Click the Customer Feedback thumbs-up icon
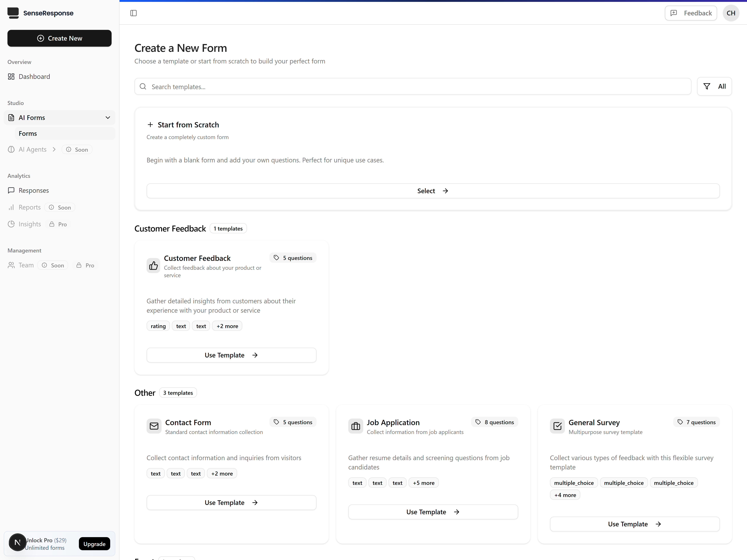The width and height of the screenshot is (747, 560). pos(153,266)
